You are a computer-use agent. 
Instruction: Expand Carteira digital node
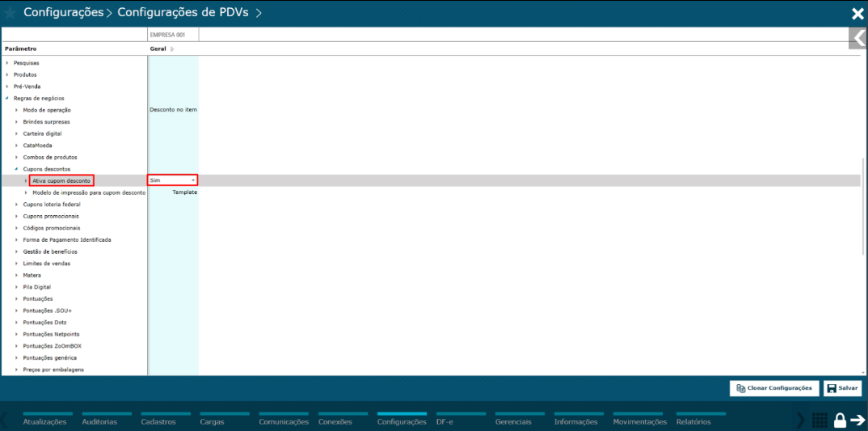click(17, 133)
